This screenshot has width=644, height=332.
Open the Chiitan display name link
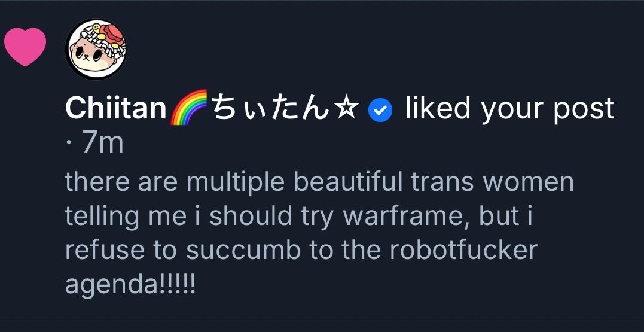click(116, 109)
